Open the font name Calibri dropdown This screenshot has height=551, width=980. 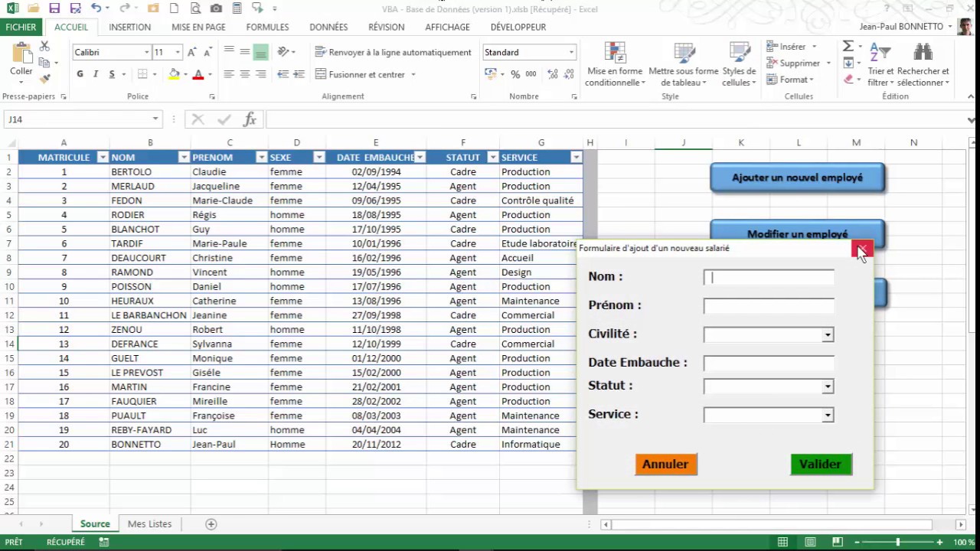pos(146,53)
